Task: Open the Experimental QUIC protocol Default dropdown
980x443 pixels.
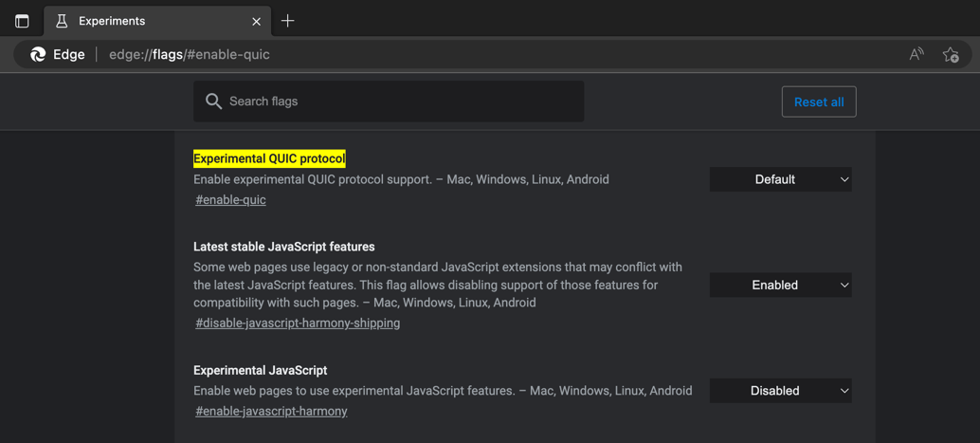Action: [x=781, y=179]
